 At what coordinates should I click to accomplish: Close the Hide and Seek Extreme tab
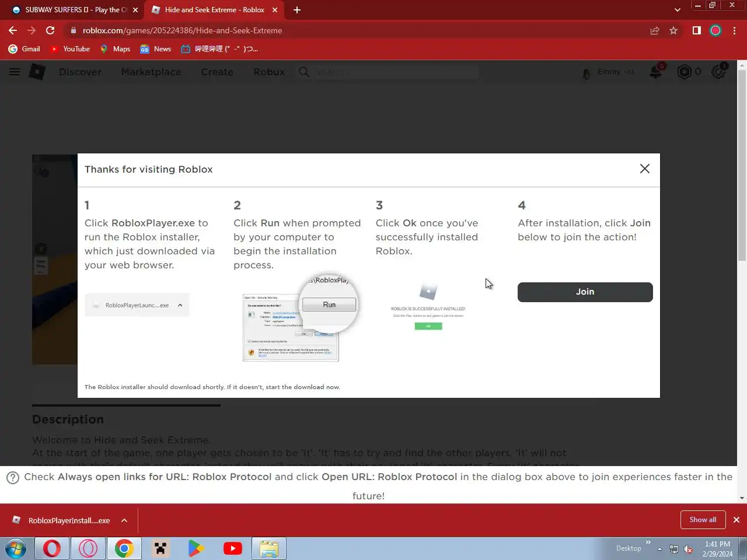click(x=275, y=10)
